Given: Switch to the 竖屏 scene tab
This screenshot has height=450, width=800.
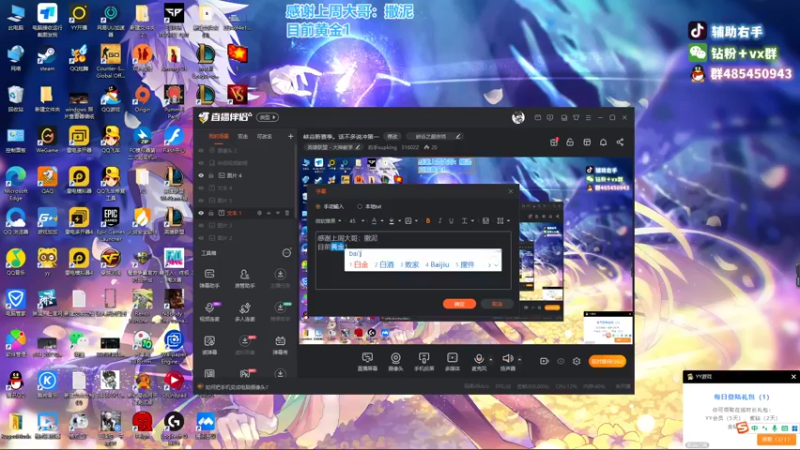Looking at the screenshot, I should pos(242,136).
